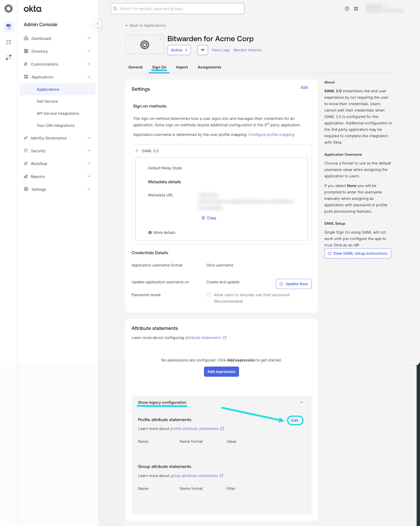Open profile attribute statements external link icon
Viewport: 420px width, 526px height.
222,429
